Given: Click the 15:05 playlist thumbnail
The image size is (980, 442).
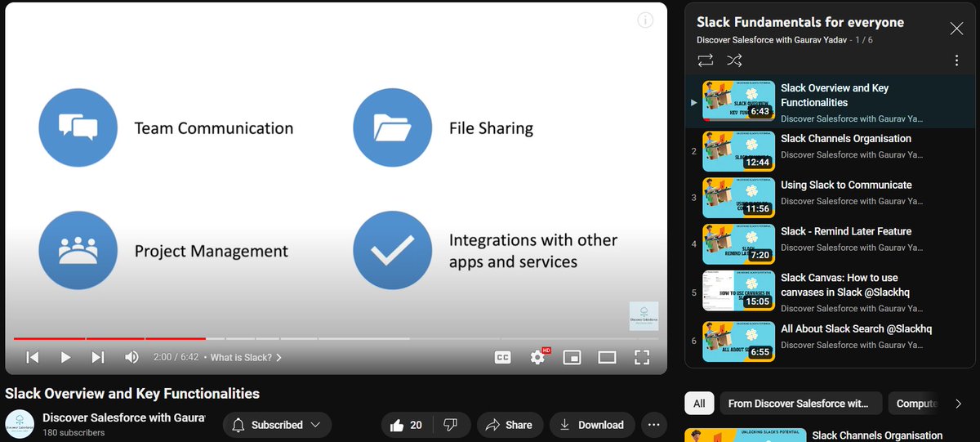Looking at the screenshot, I should tap(739, 291).
